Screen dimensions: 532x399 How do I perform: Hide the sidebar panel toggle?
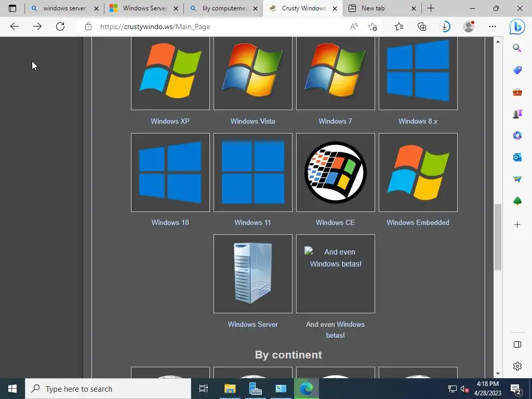pos(517,344)
